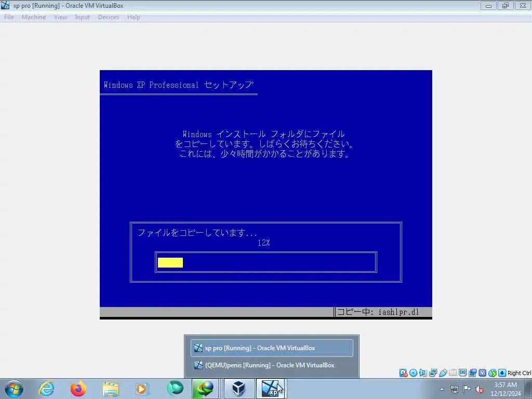The image size is (532, 399).
Task: Open the shared folders indicator icon
Action: pos(453,373)
